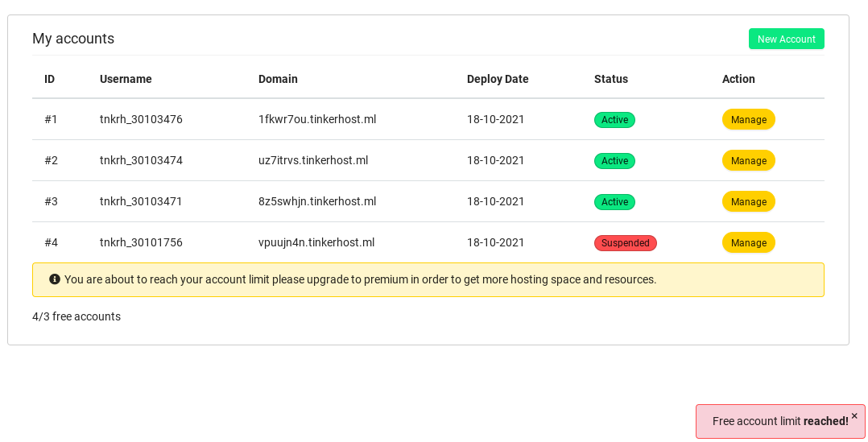Manage account tnkrh_30103476
Screen dimensions: 868x442
pos(749,119)
